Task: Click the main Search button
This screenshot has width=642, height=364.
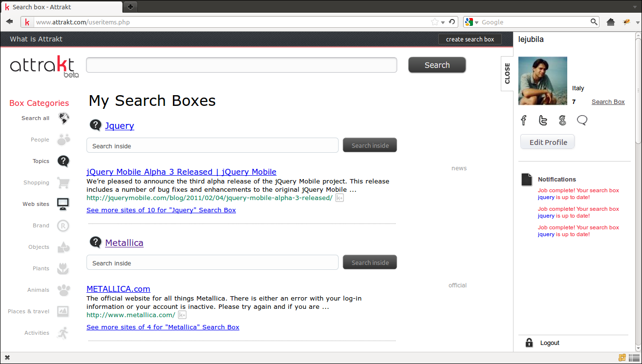Action: (x=437, y=65)
